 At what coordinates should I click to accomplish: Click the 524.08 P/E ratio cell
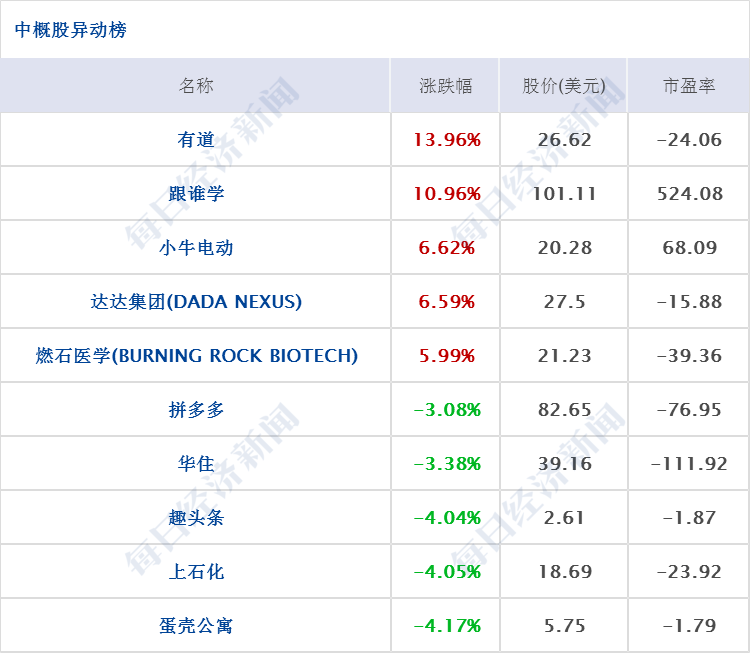[x=690, y=194]
